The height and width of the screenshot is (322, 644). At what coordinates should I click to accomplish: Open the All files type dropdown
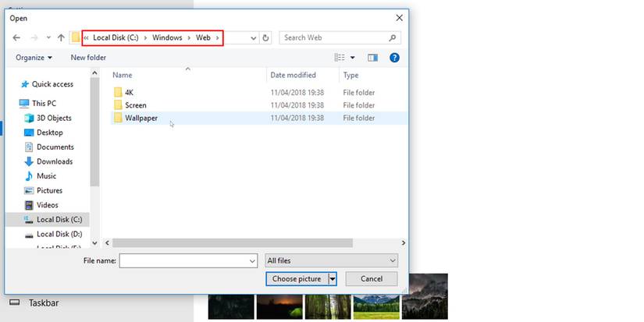coord(332,261)
